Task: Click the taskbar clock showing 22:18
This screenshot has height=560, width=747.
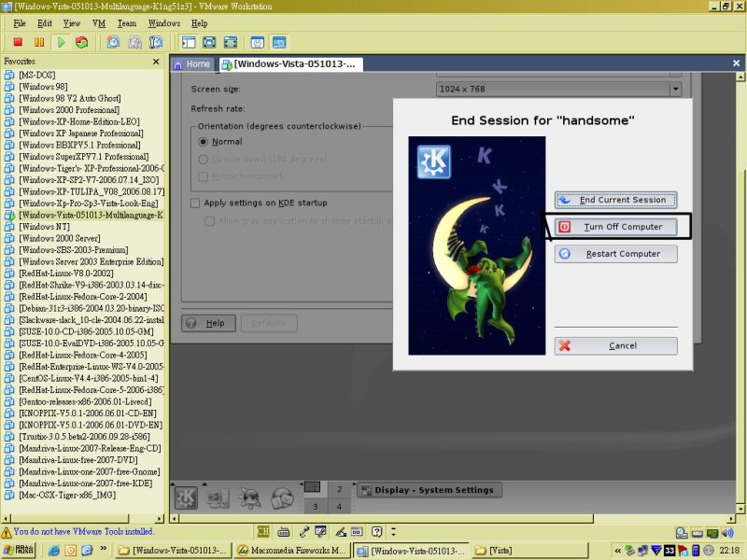Action: tap(729, 551)
